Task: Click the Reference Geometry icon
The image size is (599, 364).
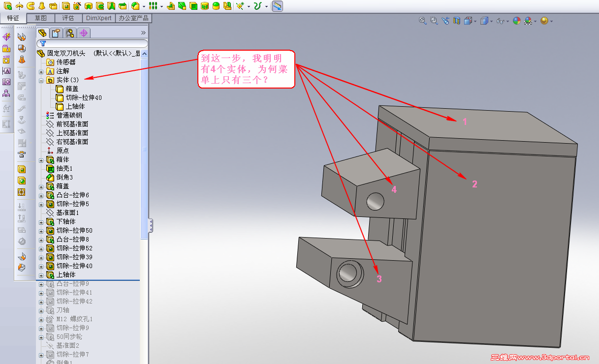Action: tap(240, 6)
